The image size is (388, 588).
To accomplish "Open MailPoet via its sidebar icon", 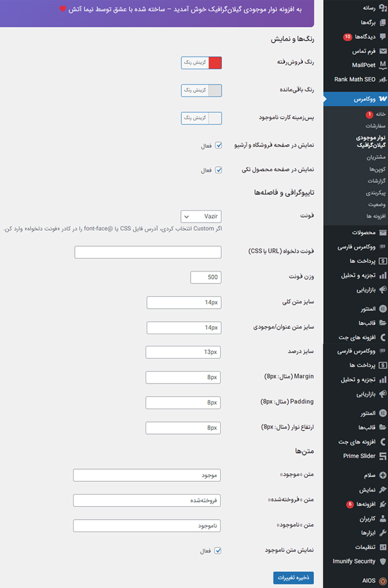I will tap(383, 65).
